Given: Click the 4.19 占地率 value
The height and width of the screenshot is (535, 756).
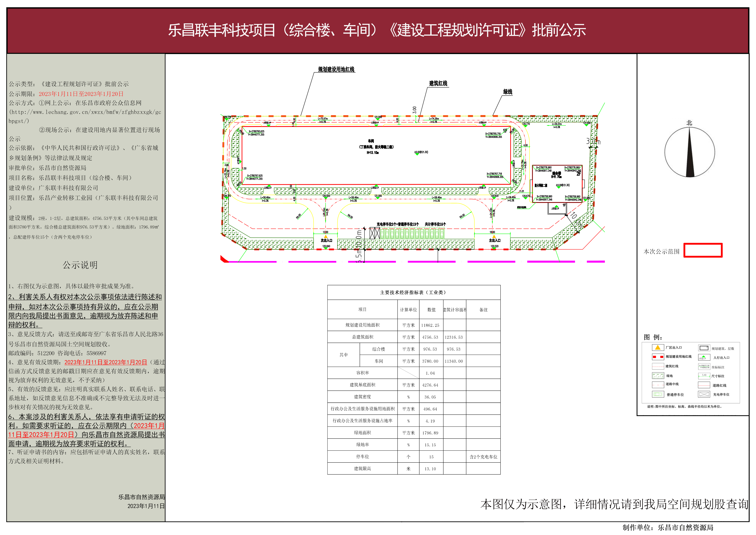Looking at the screenshot, I should coord(430,421).
